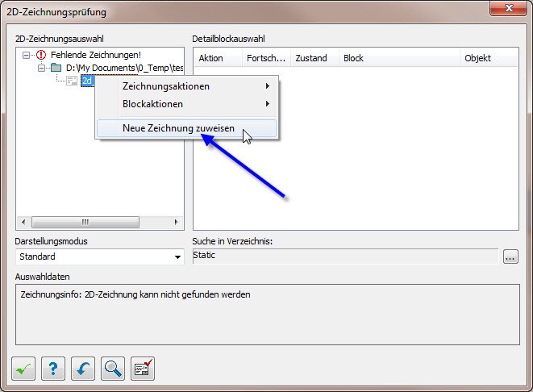Open help with the question mark button
The image size is (533, 392).
53,368
